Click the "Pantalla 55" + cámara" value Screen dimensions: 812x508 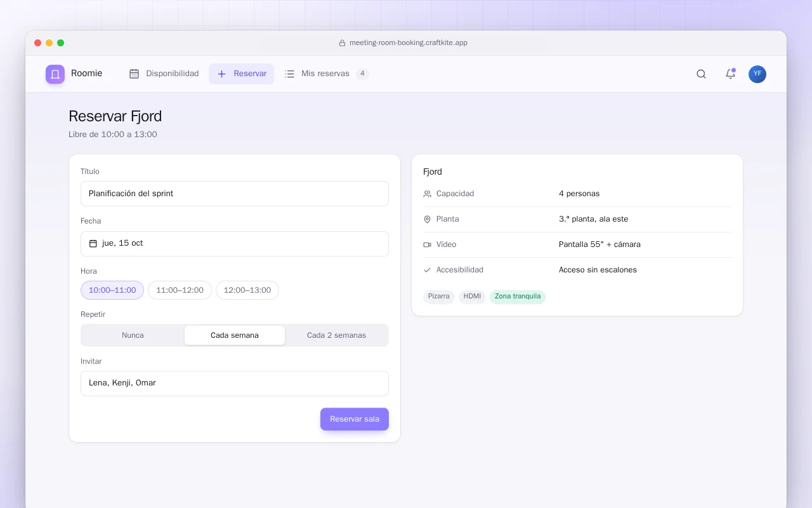pyautogui.click(x=600, y=244)
